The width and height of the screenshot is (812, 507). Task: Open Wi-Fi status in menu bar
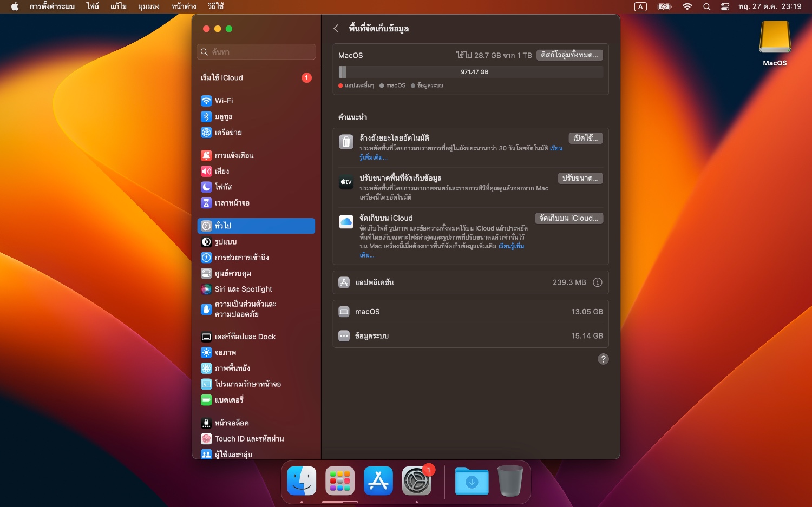point(687,6)
